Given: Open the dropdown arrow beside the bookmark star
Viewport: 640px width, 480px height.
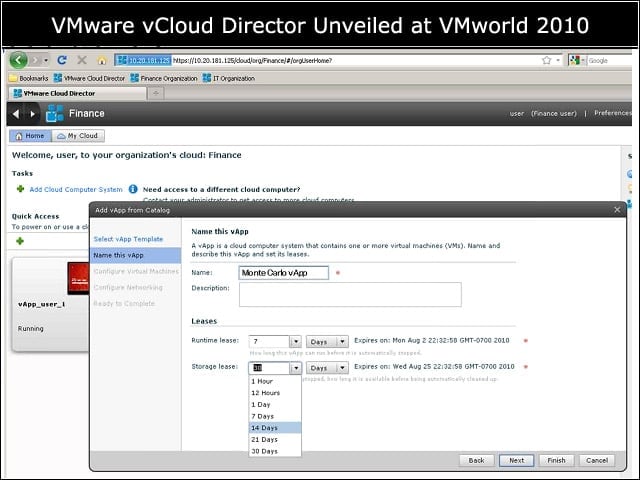Looking at the screenshot, I should point(558,60).
